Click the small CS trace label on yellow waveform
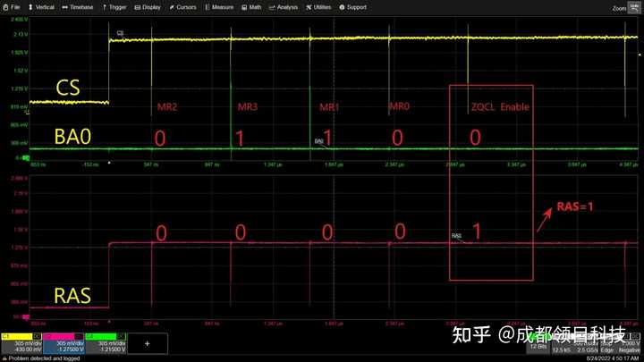This screenshot has width=644, height=362. point(120,33)
